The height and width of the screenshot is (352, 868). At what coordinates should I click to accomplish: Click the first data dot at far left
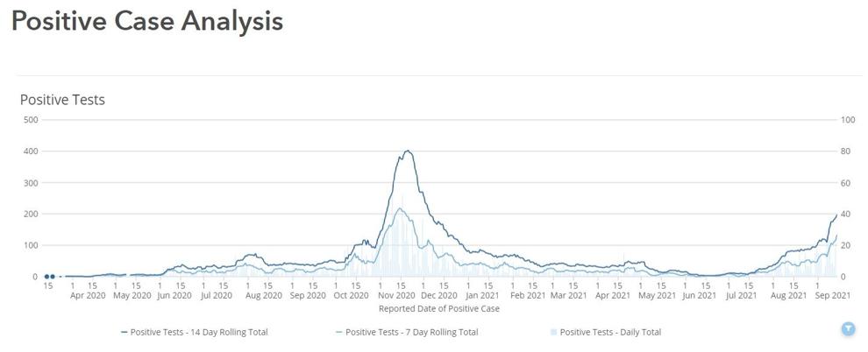point(46,277)
